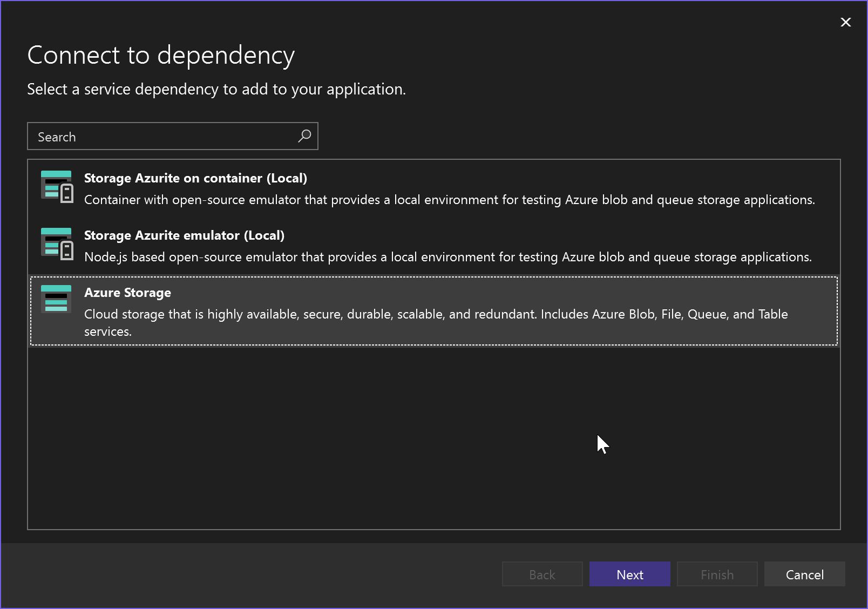Click the Storage Azurite emulator icon
Image resolution: width=868 pixels, height=609 pixels.
click(56, 244)
